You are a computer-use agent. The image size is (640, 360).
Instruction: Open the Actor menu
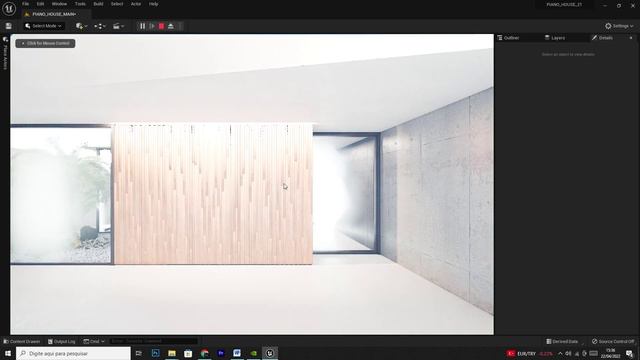click(x=136, y=4)
